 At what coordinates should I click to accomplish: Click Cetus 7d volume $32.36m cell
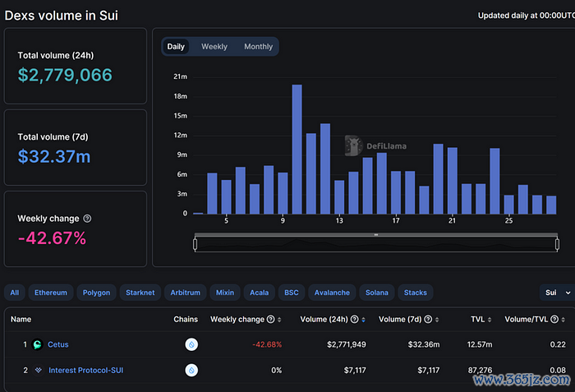pos(424,344)
